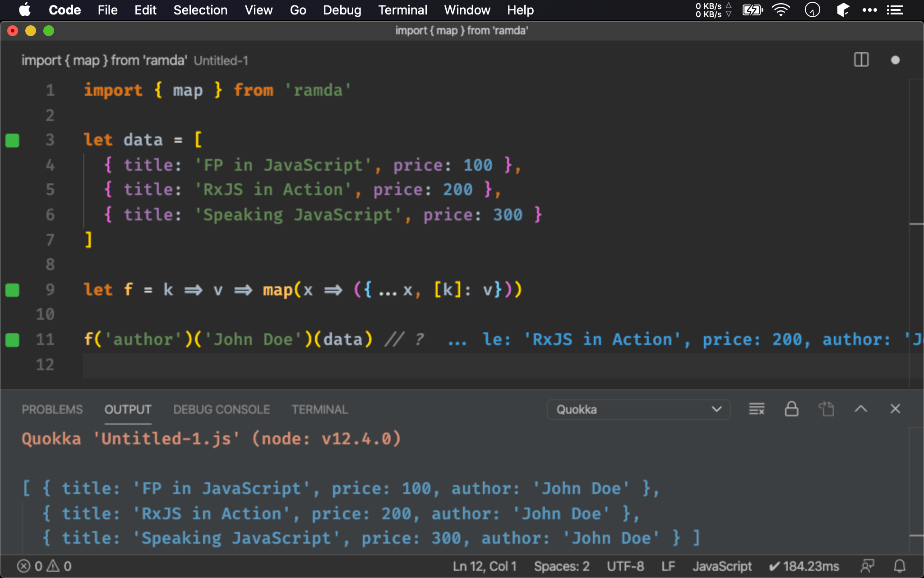The image size is (924, 578).
Task: Click the inline Quokka result on line 11
Action: point(686,340)
